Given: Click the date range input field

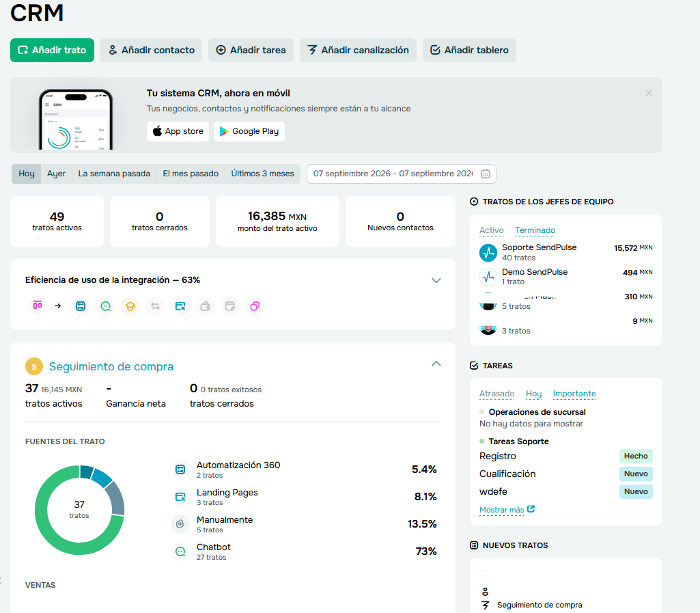Looking at the screenshot, I should (402, 174).
